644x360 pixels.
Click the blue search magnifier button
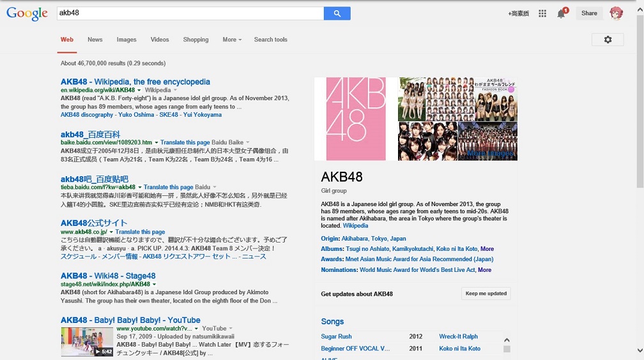pyautogui.click(x=337, y=13)
